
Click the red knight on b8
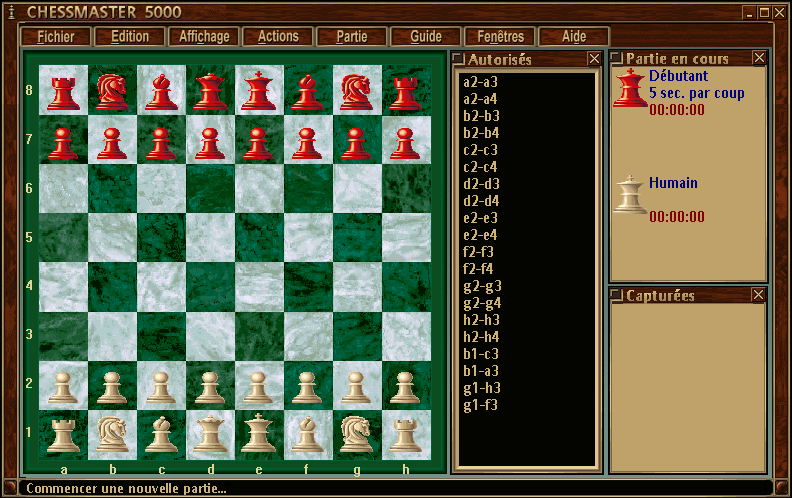coord(112,92)
